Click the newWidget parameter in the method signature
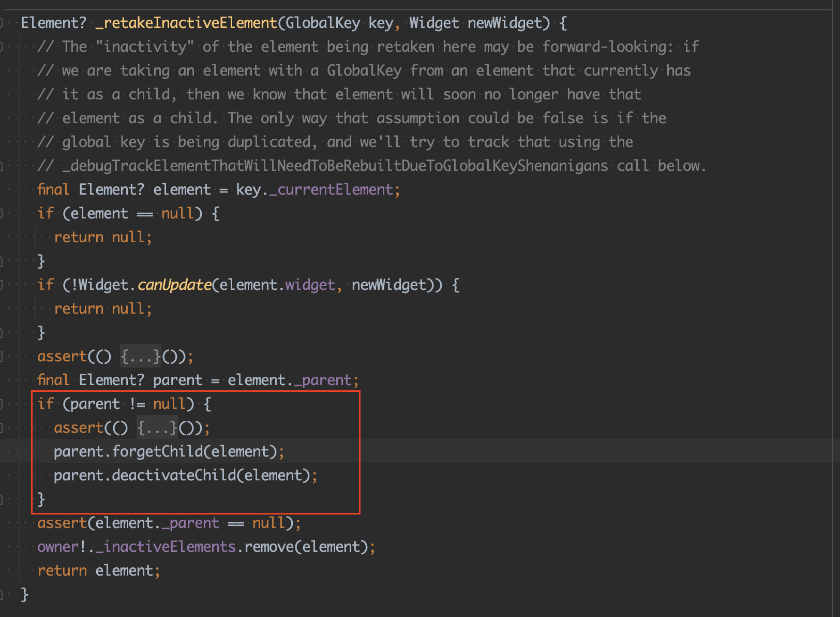 [505, 23]
